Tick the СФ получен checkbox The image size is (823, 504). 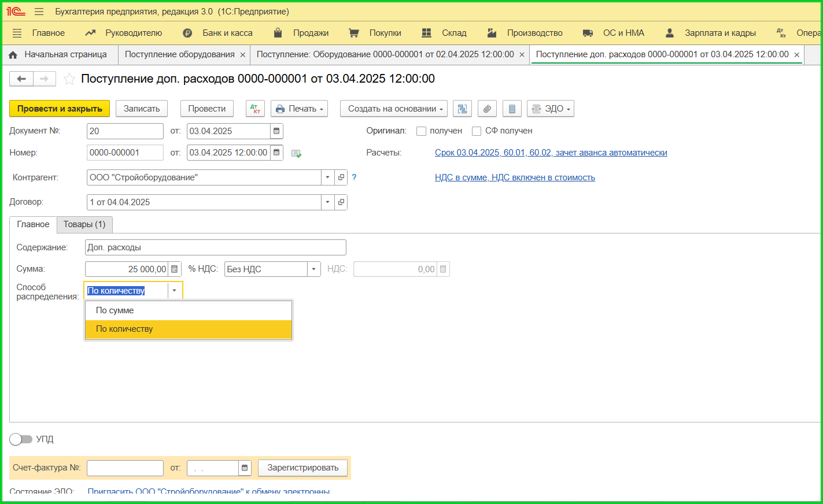pos(477,131)
